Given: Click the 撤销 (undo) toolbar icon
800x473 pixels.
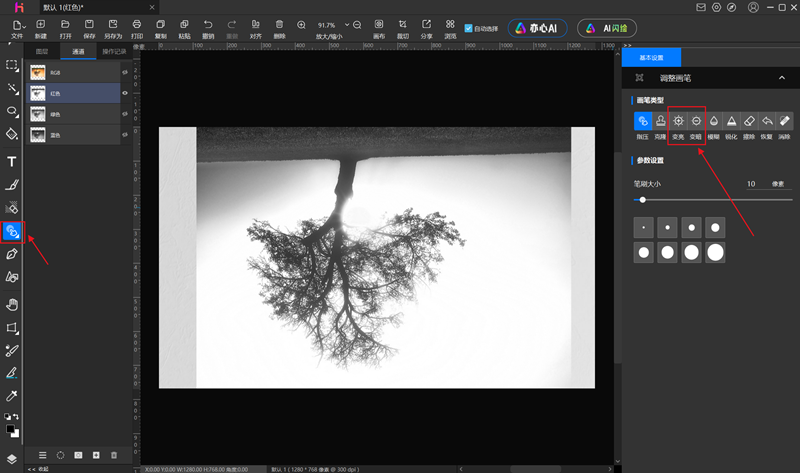Looking at the screenshot, I should (208, 24).
